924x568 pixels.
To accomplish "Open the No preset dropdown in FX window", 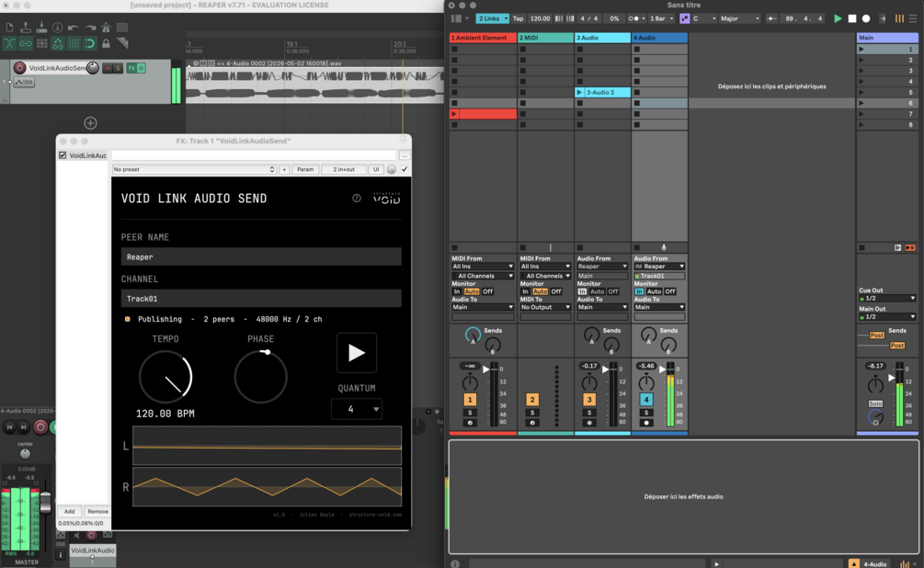I will coord(194,170).
